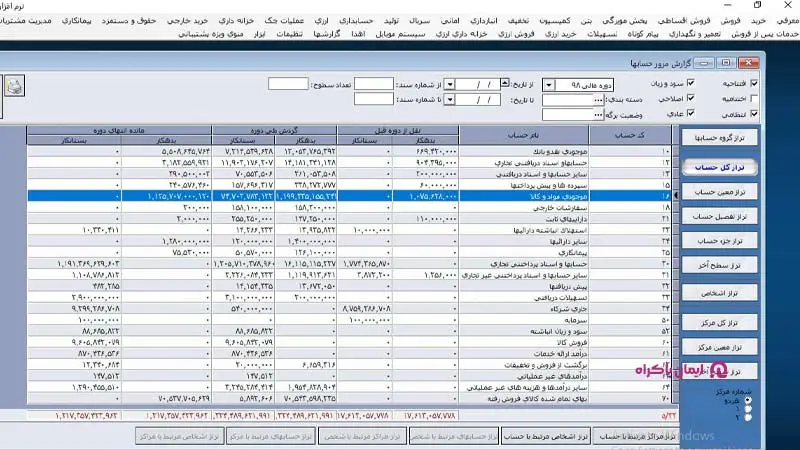Enable the اختتامیه checkbox
This screenshot has width=800, height=450.
[754, 98]
